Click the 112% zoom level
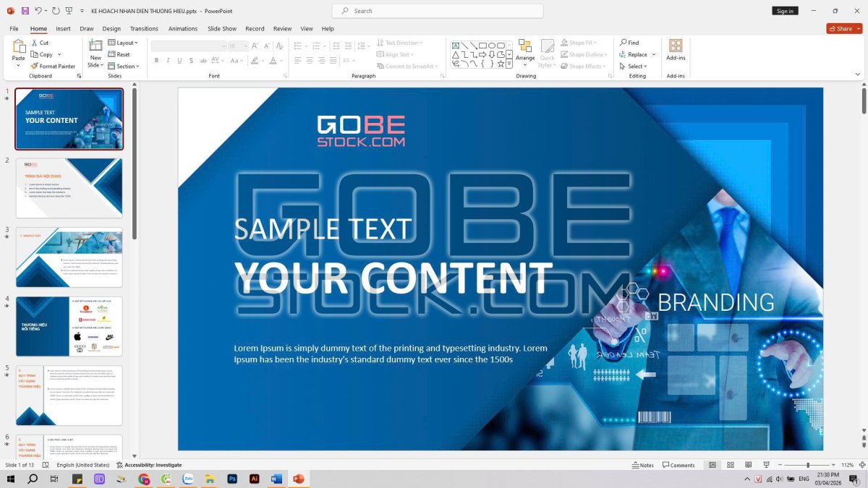 (x=848, y=465)
